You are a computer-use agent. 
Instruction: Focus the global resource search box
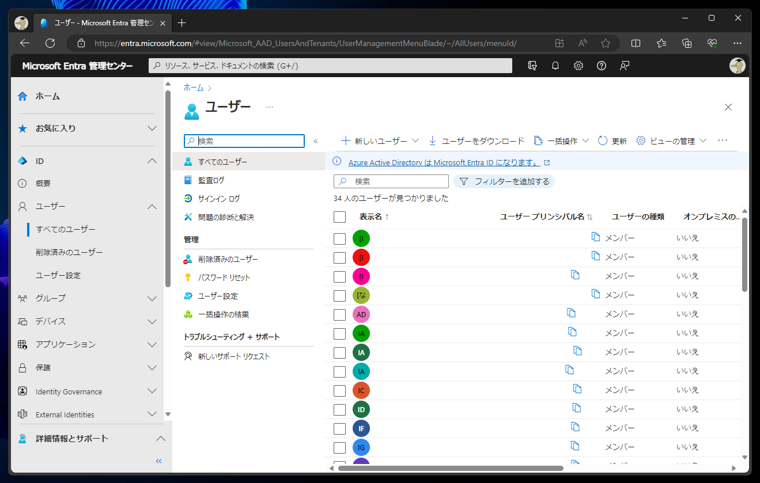click(330, 66)
